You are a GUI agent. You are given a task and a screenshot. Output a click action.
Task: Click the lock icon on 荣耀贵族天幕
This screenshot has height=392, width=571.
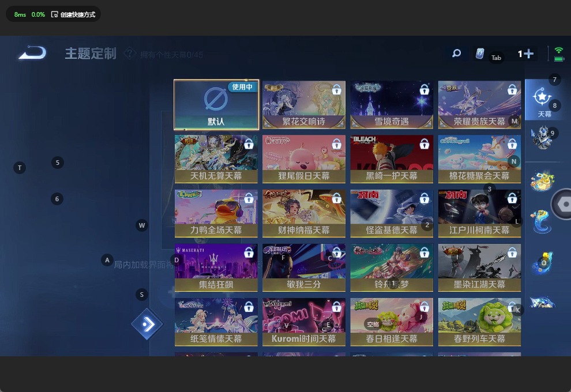(512, 89)
